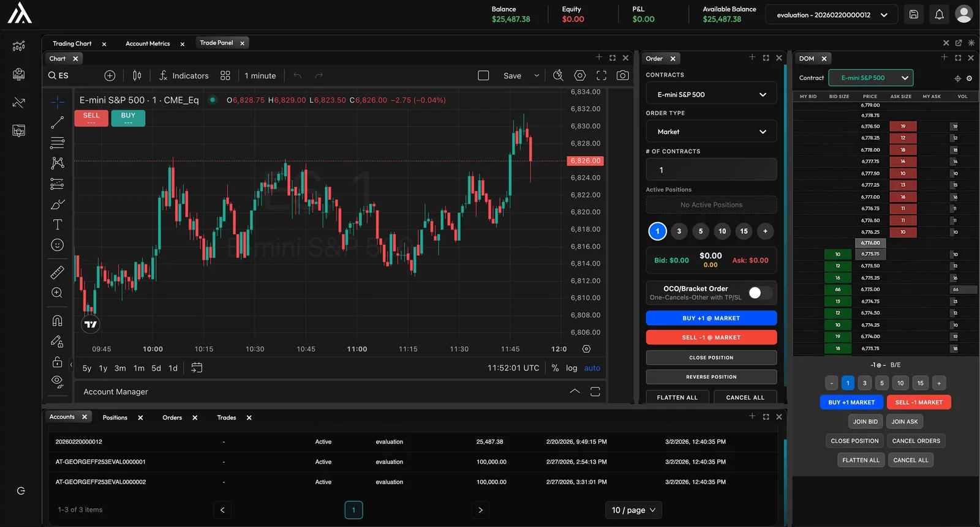Open the 10 / page dropdown
Viewport: 980px width, 527px height.
coord(633,510)
